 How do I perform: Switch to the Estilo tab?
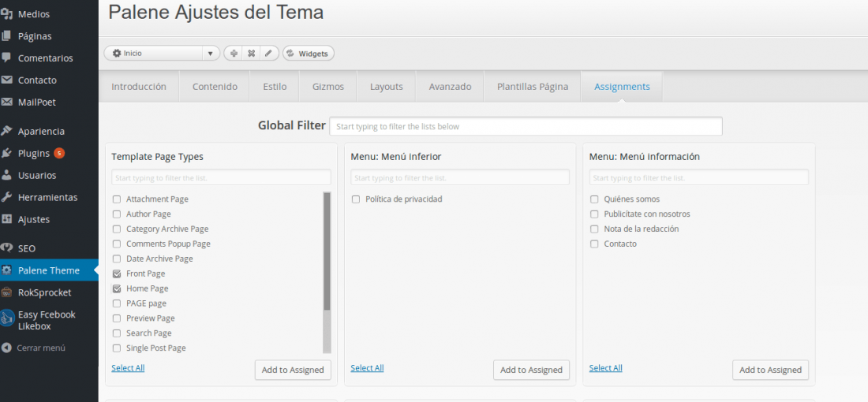click(x=274, y=87)
